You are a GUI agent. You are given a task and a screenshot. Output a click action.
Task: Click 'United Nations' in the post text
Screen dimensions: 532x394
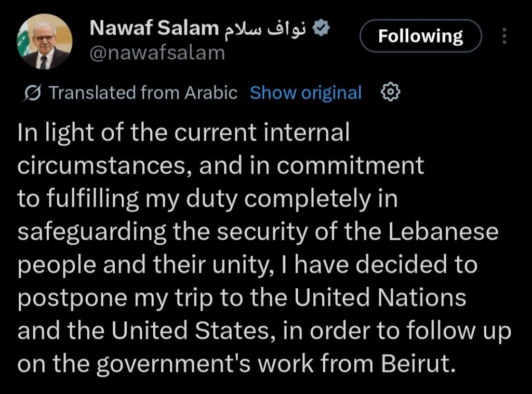pos(379,298)
